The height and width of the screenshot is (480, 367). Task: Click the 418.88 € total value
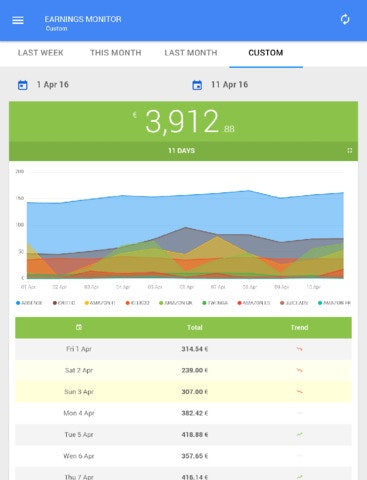(x=195, y=434)
